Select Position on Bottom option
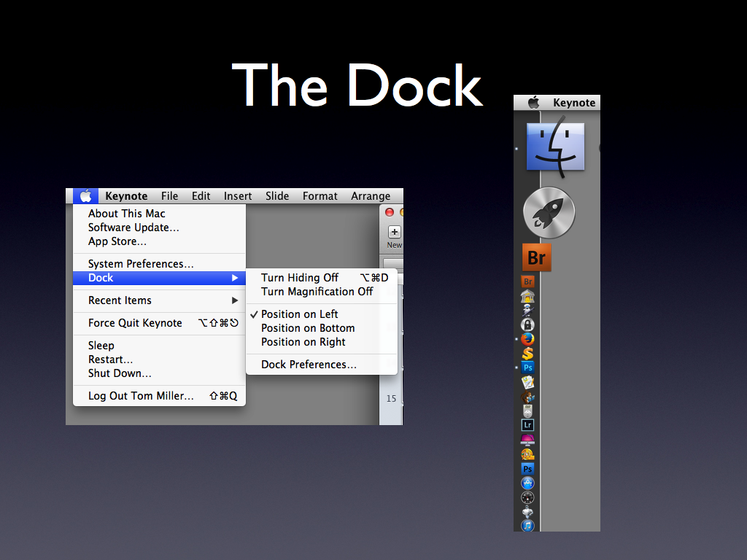This screenshot has width=747, height=560. 308,328
